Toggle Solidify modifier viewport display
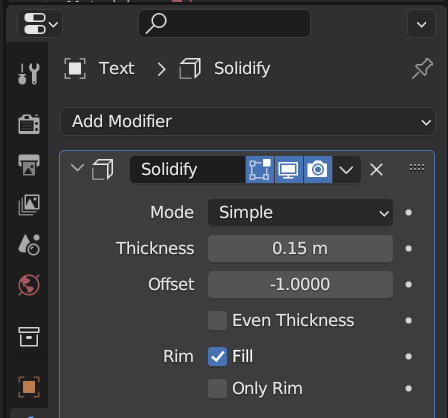Screen dimensions: 448x418 [289, 169]
